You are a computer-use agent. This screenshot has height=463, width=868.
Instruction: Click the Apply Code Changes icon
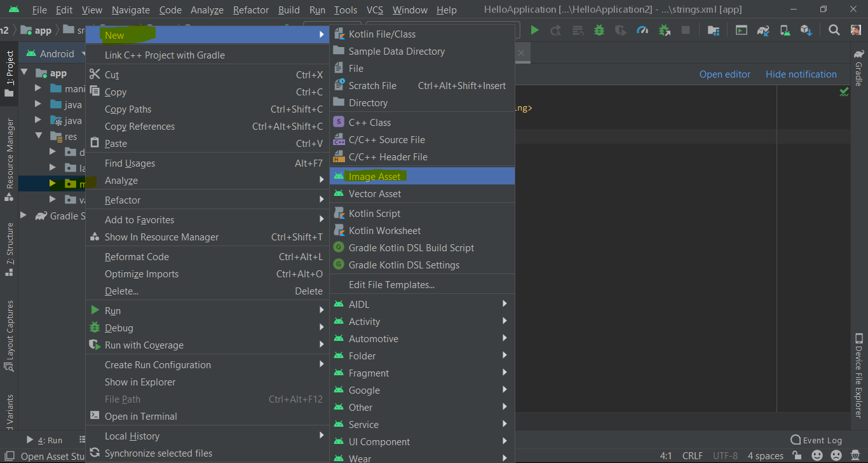[x=578, y=30]
